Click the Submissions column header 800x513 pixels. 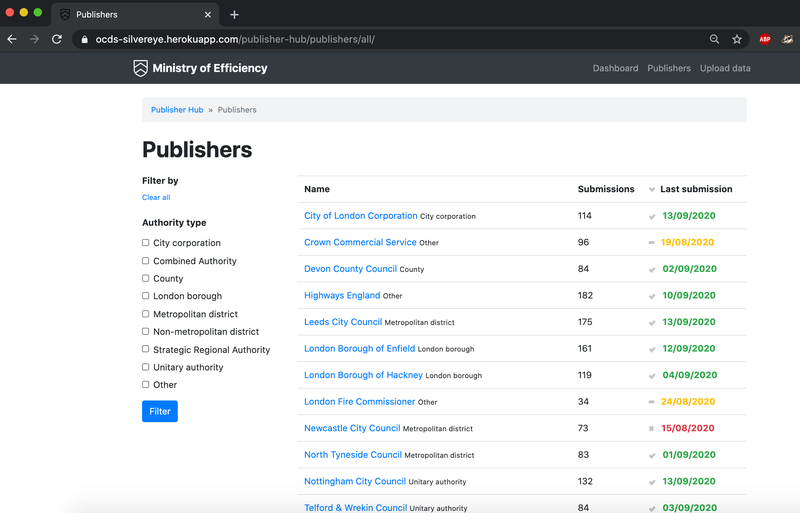pos(606,189)
